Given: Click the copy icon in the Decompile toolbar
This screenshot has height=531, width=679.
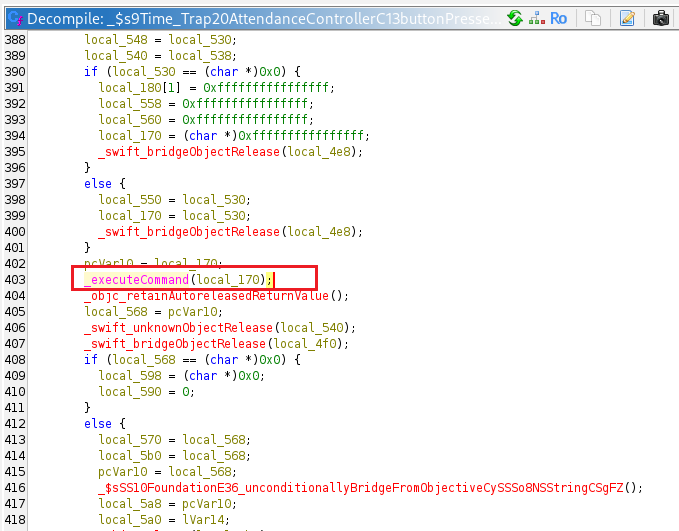Looking at the screenshot, I should click(593, 18).
